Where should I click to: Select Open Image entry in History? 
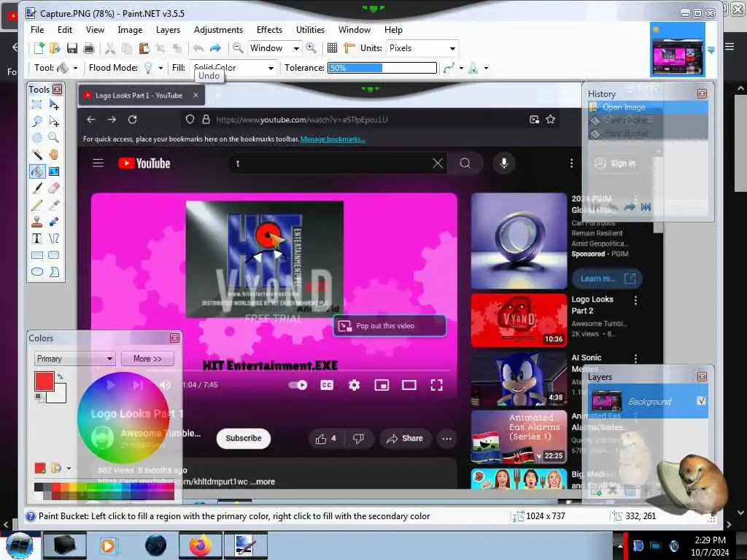(648, 107)
